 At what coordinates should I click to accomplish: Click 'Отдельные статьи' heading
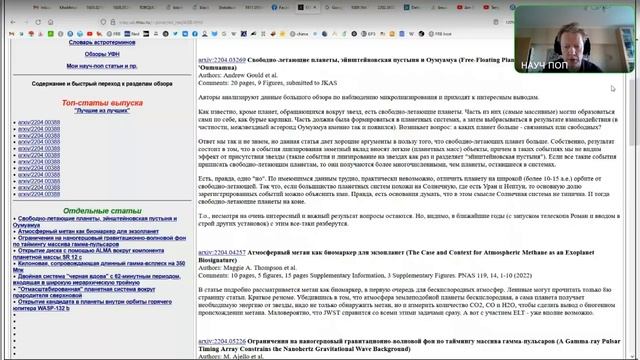tap(102, 211)
